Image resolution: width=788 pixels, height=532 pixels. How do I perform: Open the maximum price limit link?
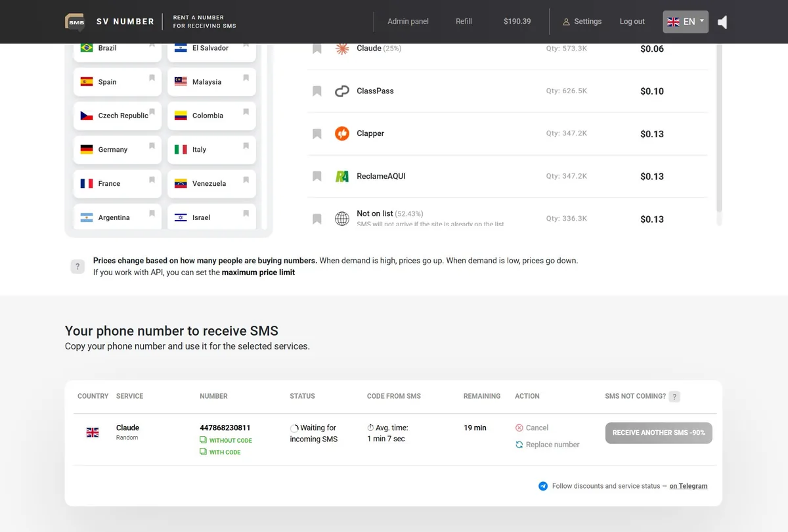pos(259,272)
